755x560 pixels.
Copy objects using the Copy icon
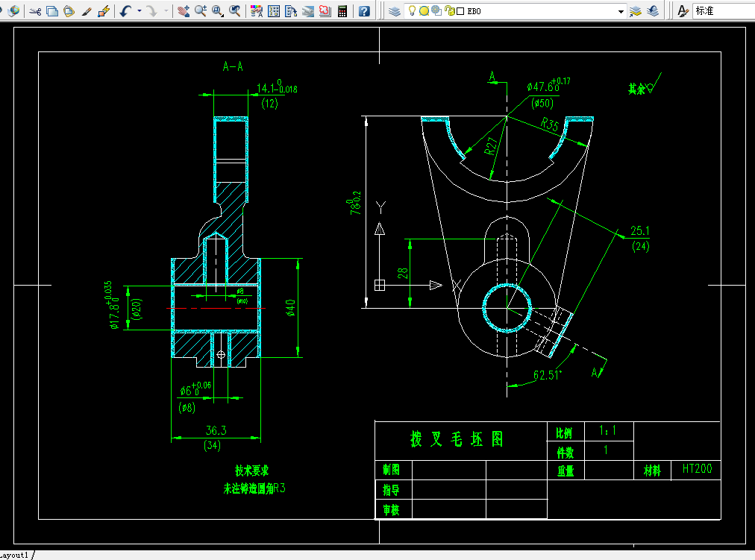coord(52,11)
